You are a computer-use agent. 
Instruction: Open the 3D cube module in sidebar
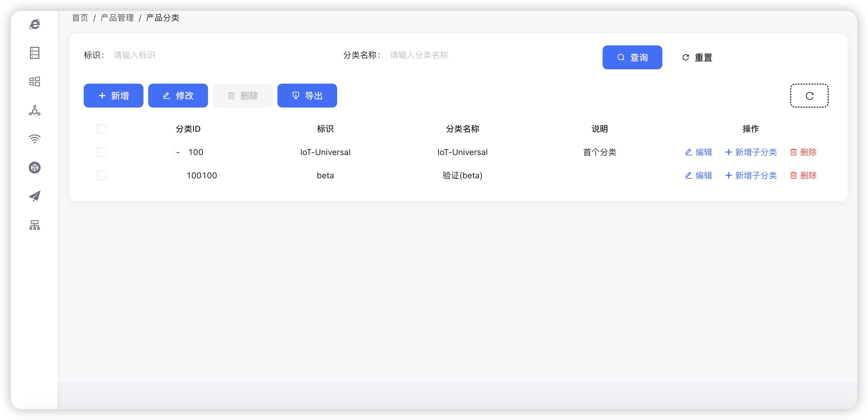35,167
